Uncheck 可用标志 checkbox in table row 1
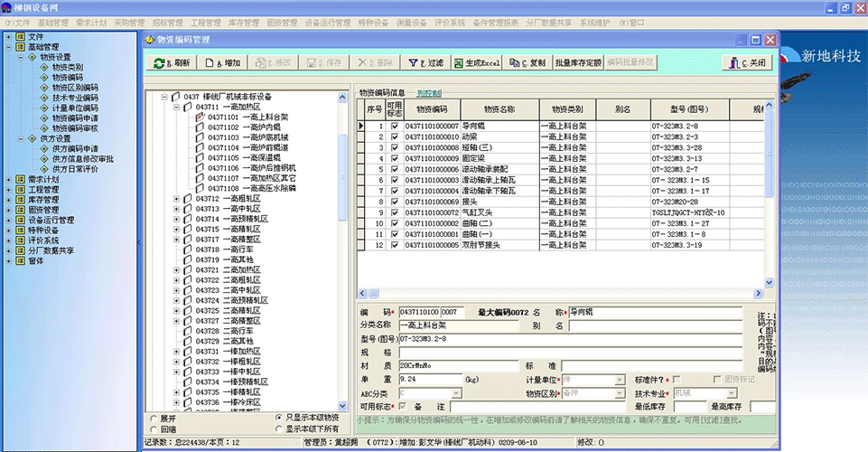 (394, 127)
